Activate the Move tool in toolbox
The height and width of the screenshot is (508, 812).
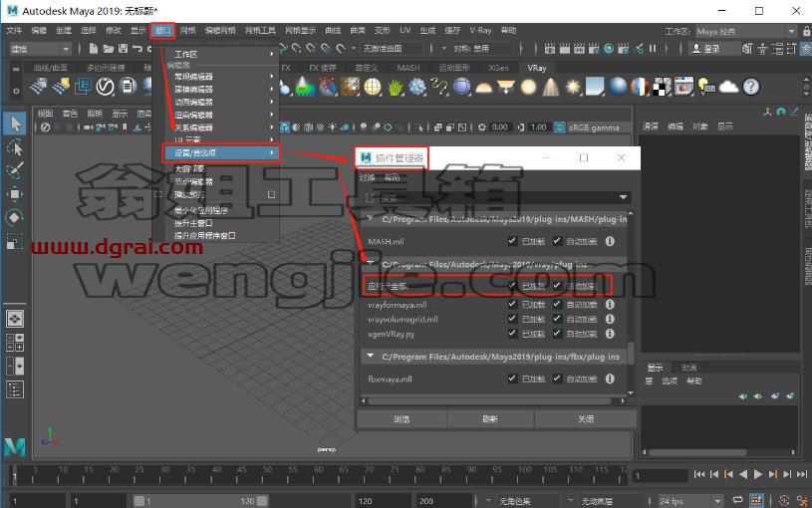pos(15,194)
